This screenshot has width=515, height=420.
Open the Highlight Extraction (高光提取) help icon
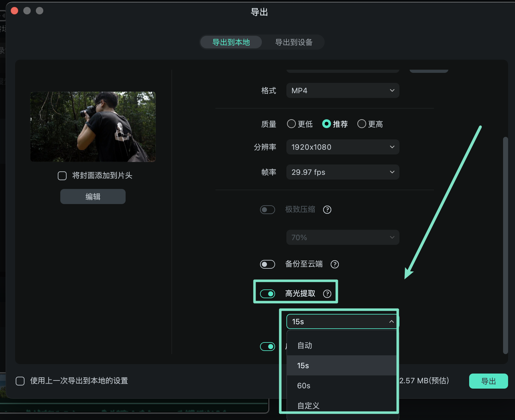click(x=328, y=294)
